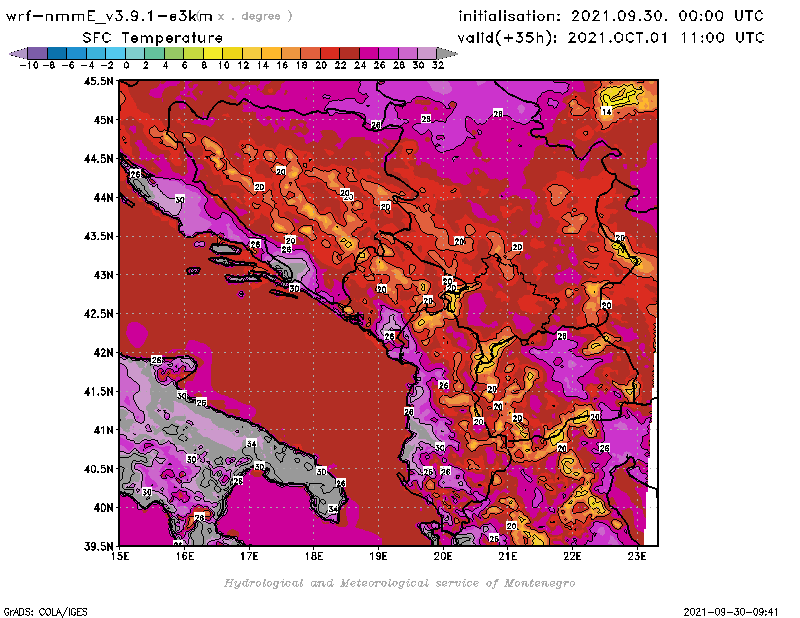Click the 'GrADS: COLA/IGES' credit text
The image size is (800, 618).
[x=45, y=611]
